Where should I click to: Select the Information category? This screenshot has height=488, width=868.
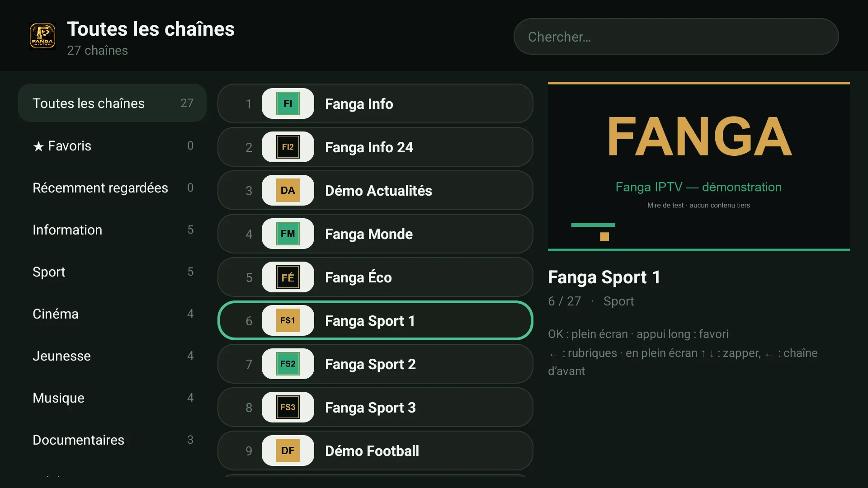pyautogui.click(x=112, y=230)
